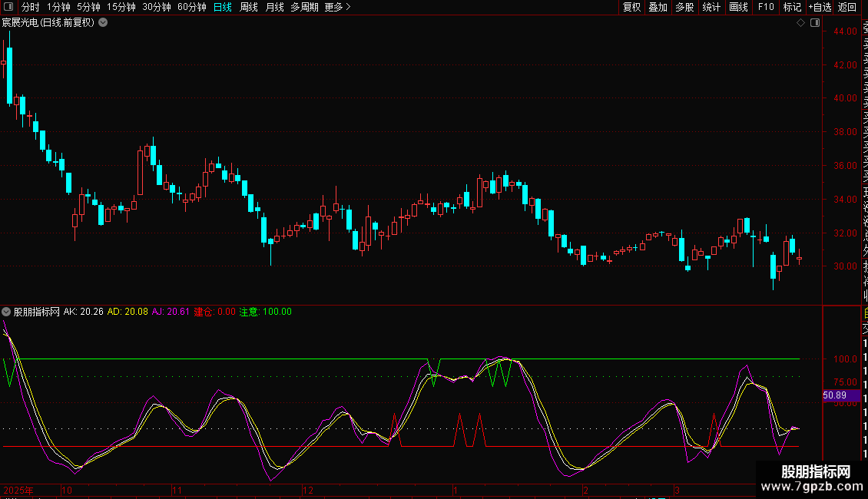868x499 pixels.
Task: Open the 多周期 multi-period view
Action: pyautogui.click(x=304, y=7)
